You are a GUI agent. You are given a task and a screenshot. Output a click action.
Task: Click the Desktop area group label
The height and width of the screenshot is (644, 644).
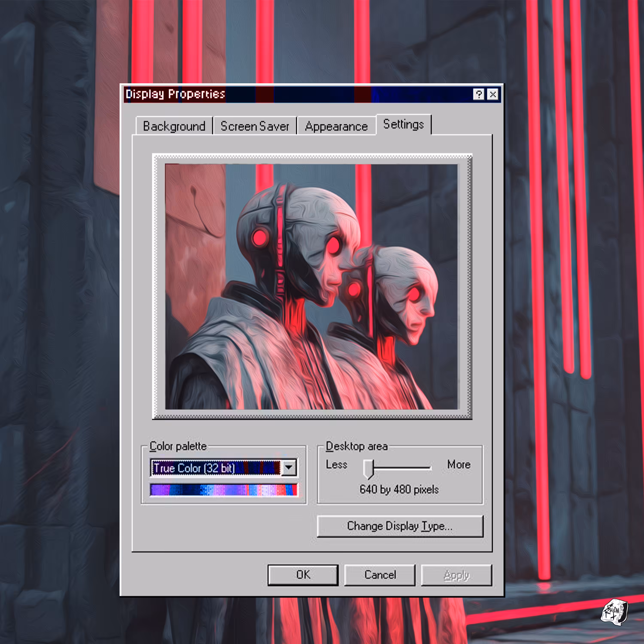(357, 446)
